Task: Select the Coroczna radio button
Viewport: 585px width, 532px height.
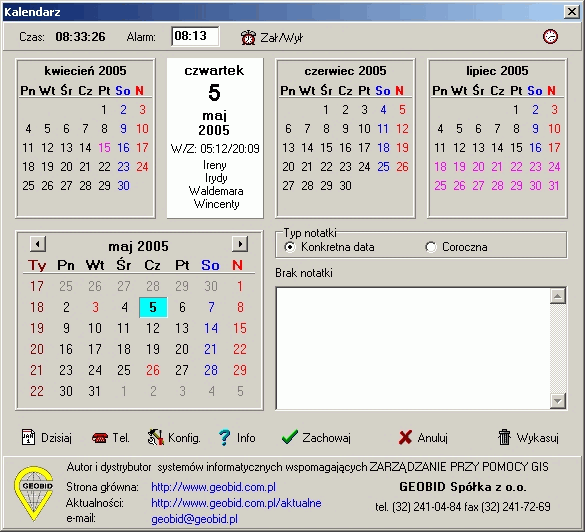Action: (431, 247)
